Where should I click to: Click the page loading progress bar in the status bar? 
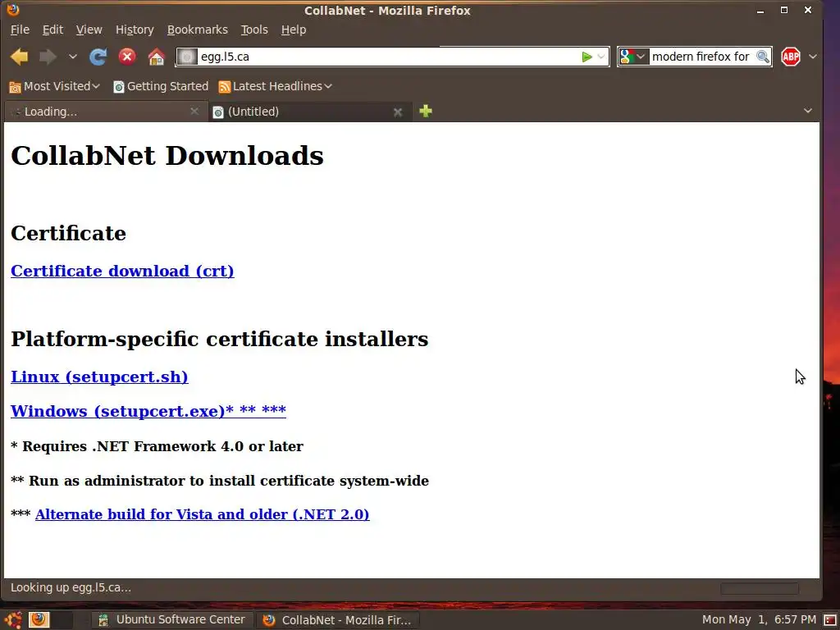coord(759,588)
